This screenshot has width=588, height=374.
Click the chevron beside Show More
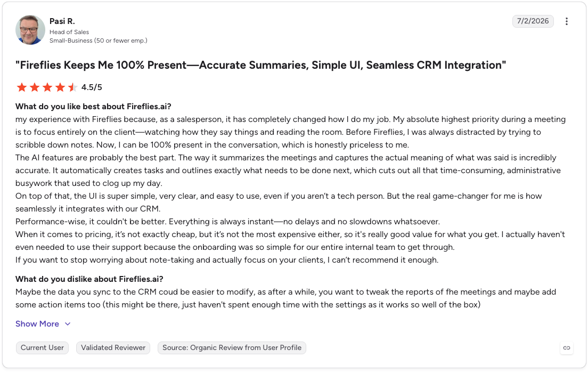68,324
